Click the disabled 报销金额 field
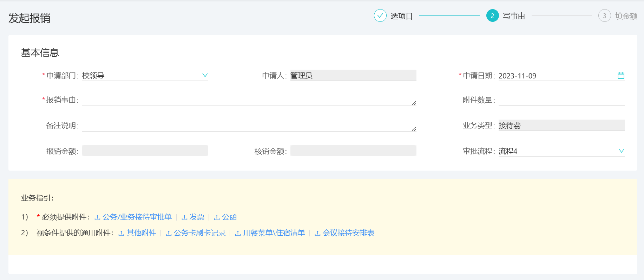Image resolution: width=644 pixels, height=280 pixels. coord(145,151)
